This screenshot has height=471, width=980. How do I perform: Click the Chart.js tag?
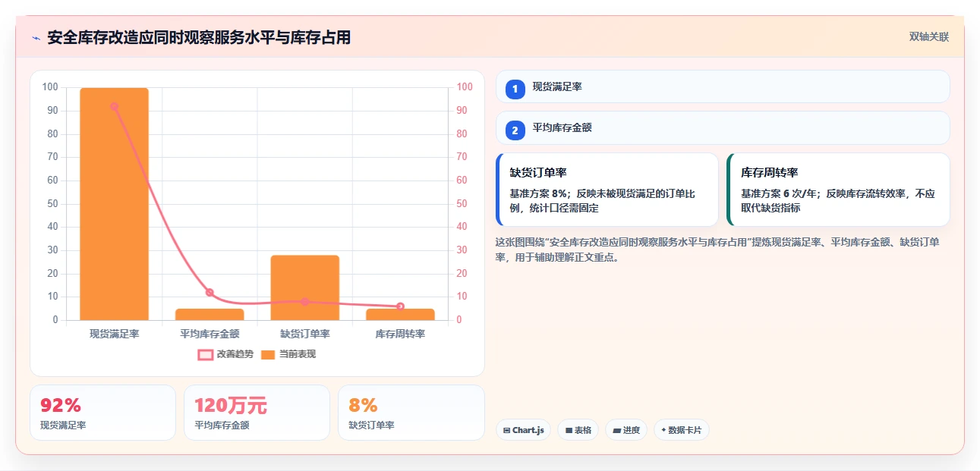524,430
